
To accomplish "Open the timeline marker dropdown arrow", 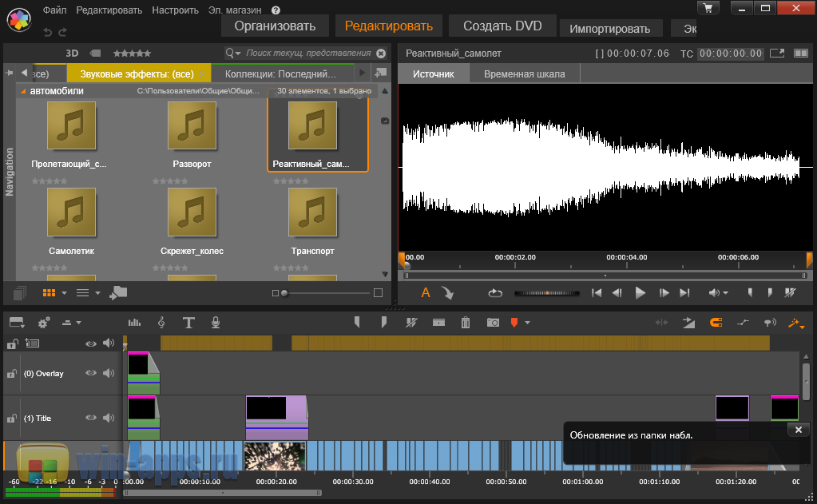I will [527, 323].
